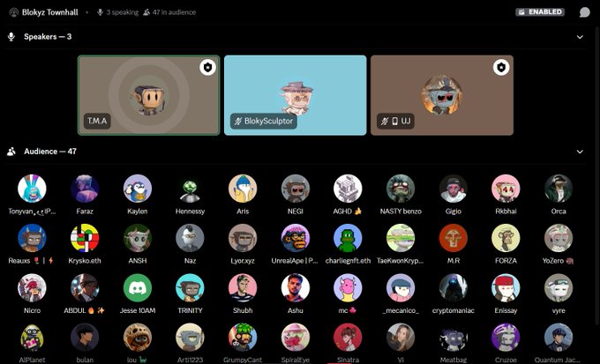This screenshot has height=364, width=600.
Task: Open AGHD's audience avatar
Action: tap(348, 189)
